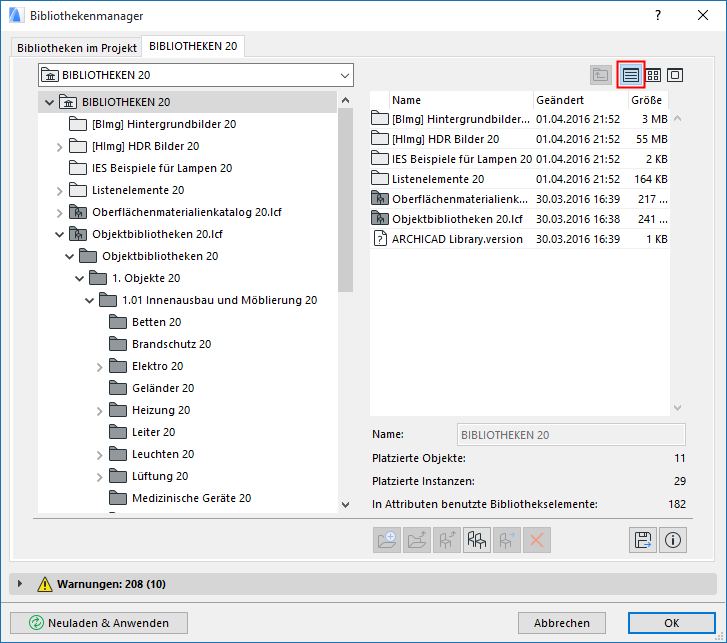This screenshot has width=727, height=643.
Task: Select Brandschutz 20 in the tree
Action: point(171,344)
